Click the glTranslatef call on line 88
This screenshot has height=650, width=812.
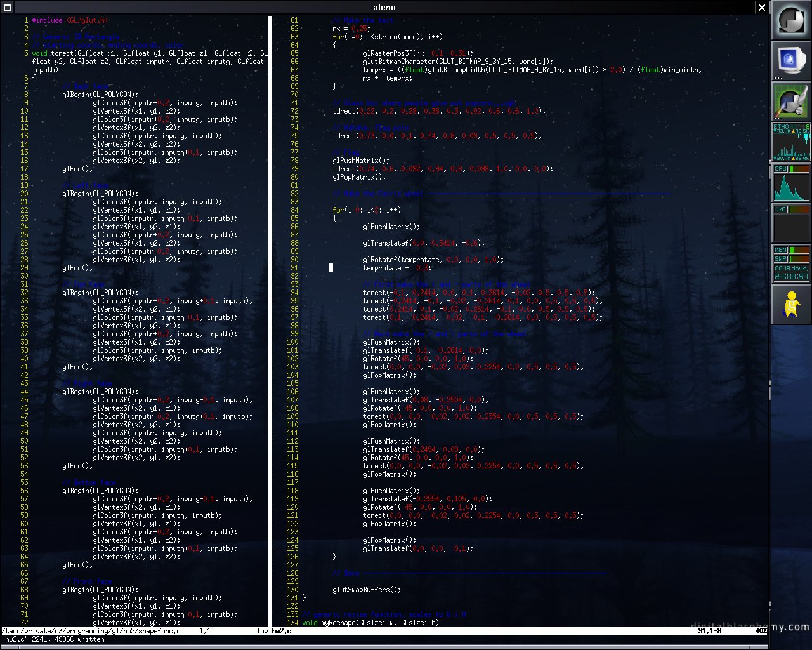coord(424,243)
